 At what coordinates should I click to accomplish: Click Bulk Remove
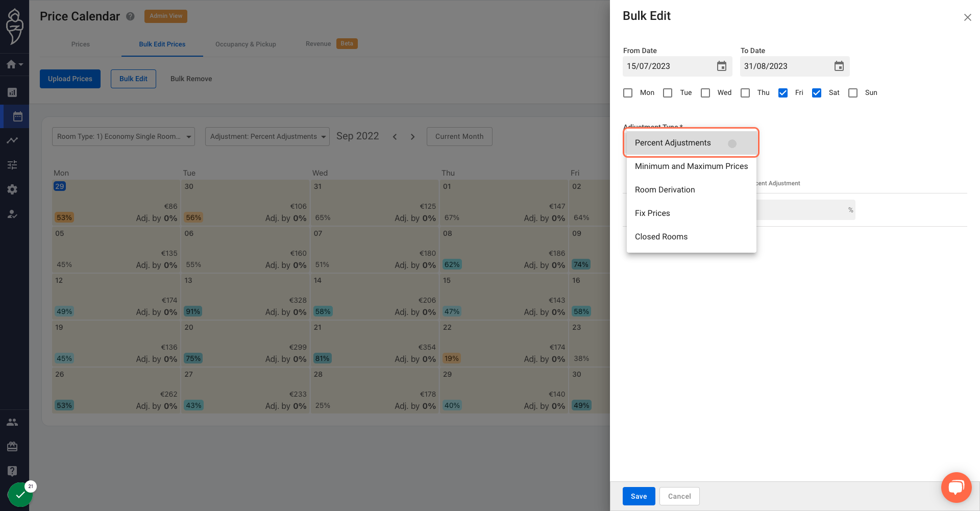(x=191, y=79)
